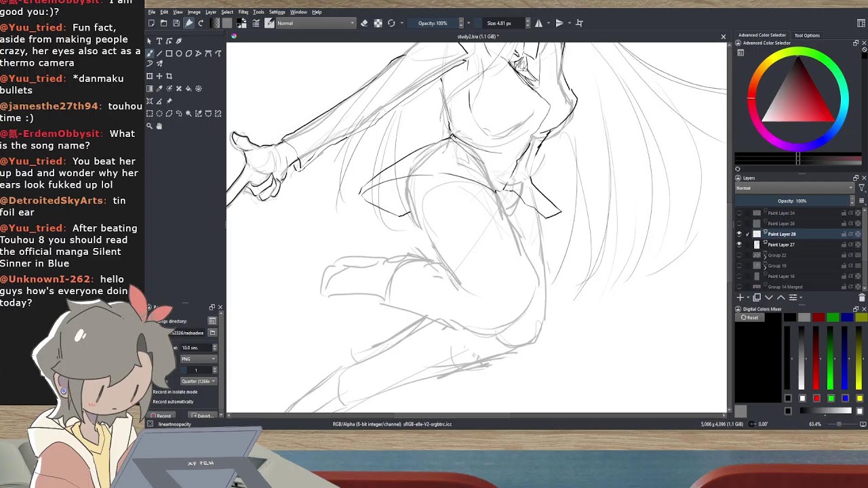Open add layer dropdown arrow
Screen dimensions: 868x488
[x=748, y=298]
